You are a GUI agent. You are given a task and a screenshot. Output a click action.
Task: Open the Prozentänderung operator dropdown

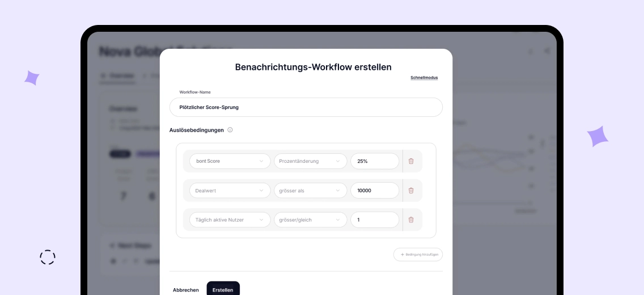coord(311,161)
